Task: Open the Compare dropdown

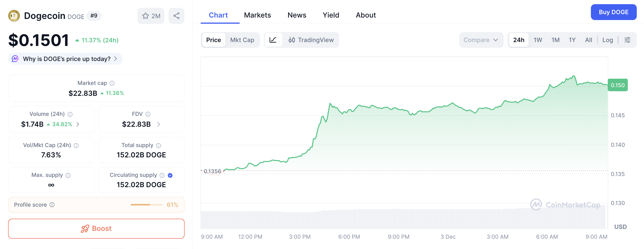Action: [481, 40]
